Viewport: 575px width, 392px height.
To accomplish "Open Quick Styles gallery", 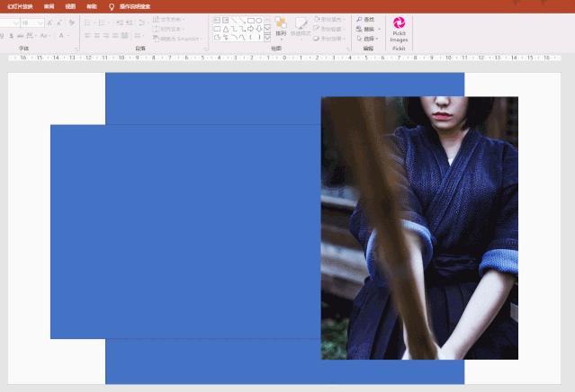I will point(301,28).
